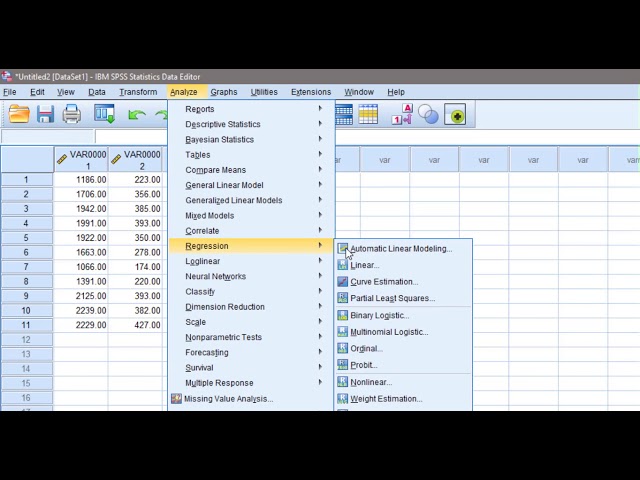Click the Curve Estimation icon
640x480 pixels.
point(342,282)
